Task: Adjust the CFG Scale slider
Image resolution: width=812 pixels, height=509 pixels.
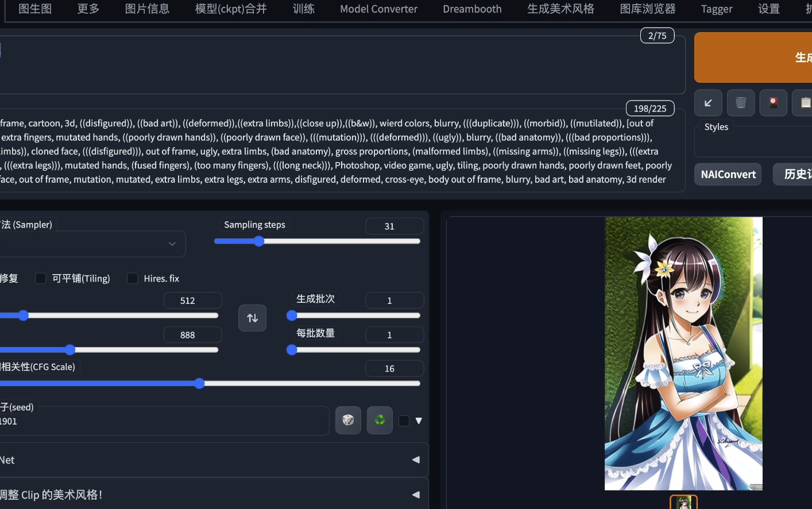Action: point(210,383)
